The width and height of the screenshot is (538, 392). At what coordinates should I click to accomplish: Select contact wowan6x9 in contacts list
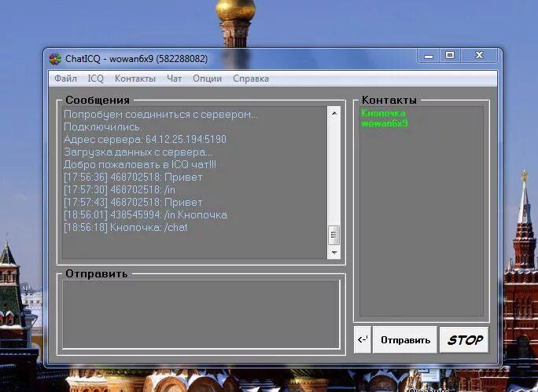[x=385, y=123]
